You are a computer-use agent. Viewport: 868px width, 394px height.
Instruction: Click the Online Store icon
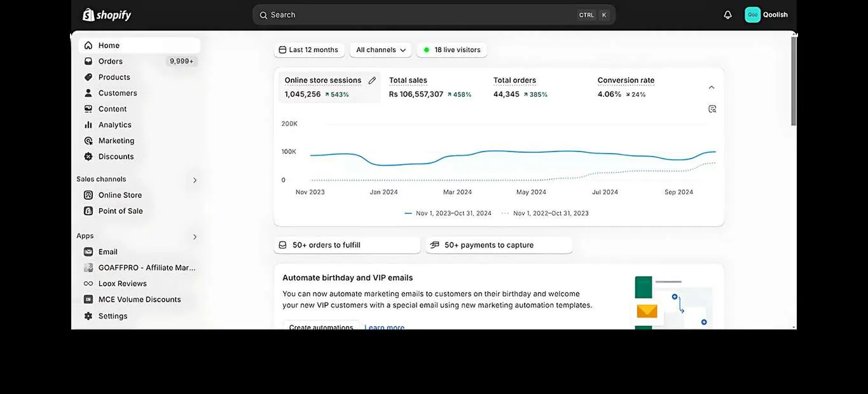coord(88,195)
